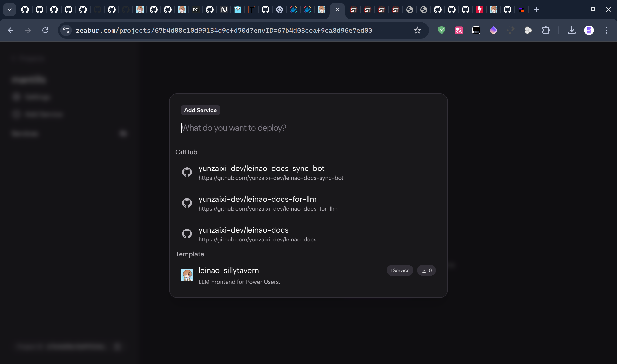Click the Dark Reader extension icon

(476, 30)
